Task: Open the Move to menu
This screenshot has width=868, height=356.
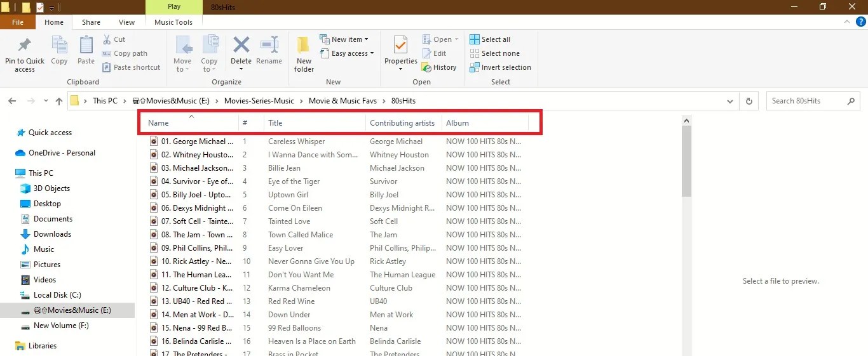Action: point(182,54)
